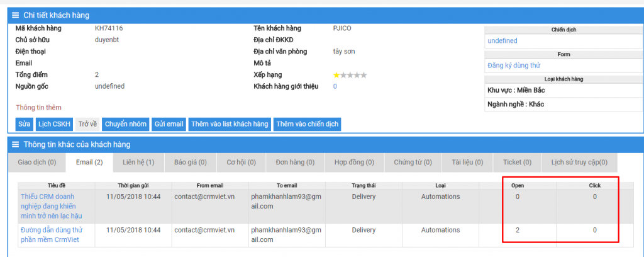Open the Lịch sử truy cập(0) tab
Screen dimensions: 644x257
(x=579, y=163)
